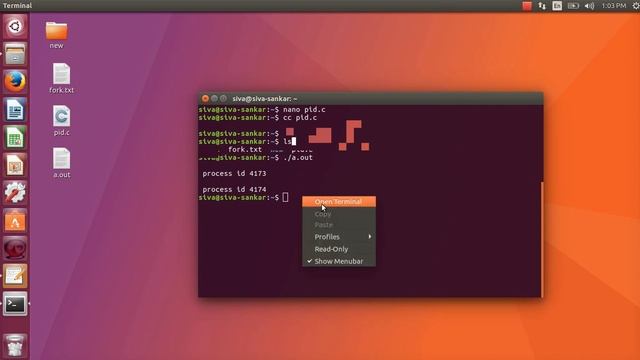Close the terminal window

pos(205,99)
